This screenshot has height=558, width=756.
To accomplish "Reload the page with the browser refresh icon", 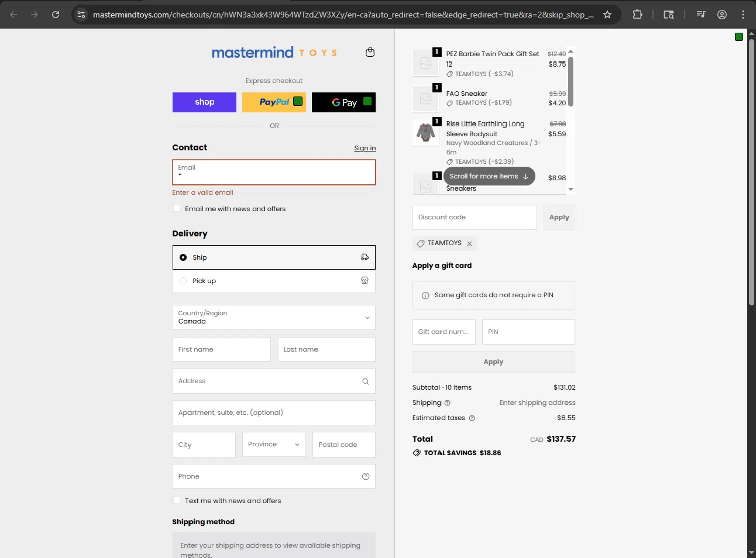I will (x=56, y=14).
